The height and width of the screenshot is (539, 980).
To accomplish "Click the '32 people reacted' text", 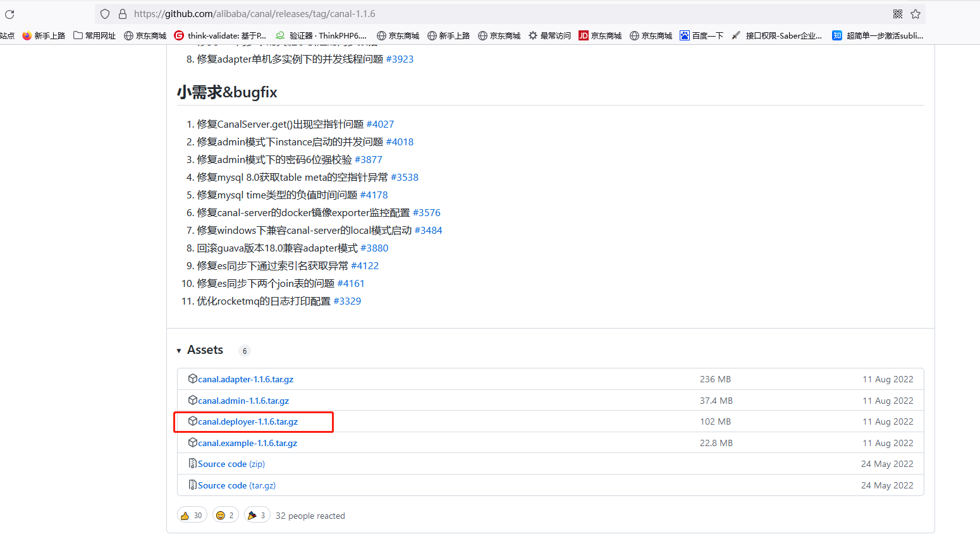I will pos(310,516).
